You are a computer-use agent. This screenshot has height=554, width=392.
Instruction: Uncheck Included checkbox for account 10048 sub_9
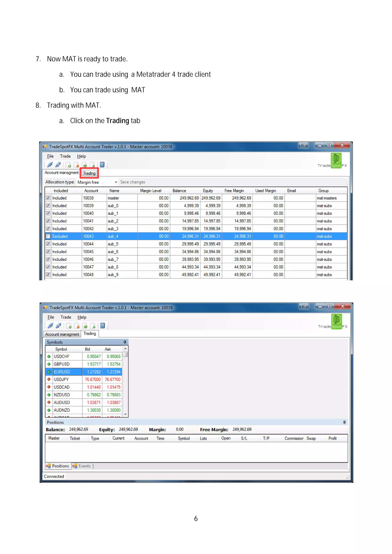(48, 275)
